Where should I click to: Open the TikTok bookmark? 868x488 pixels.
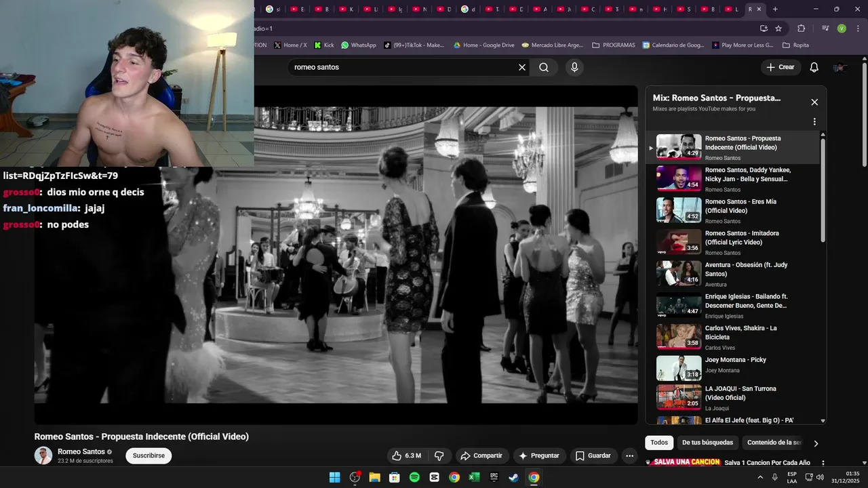(x=414, y=45)
